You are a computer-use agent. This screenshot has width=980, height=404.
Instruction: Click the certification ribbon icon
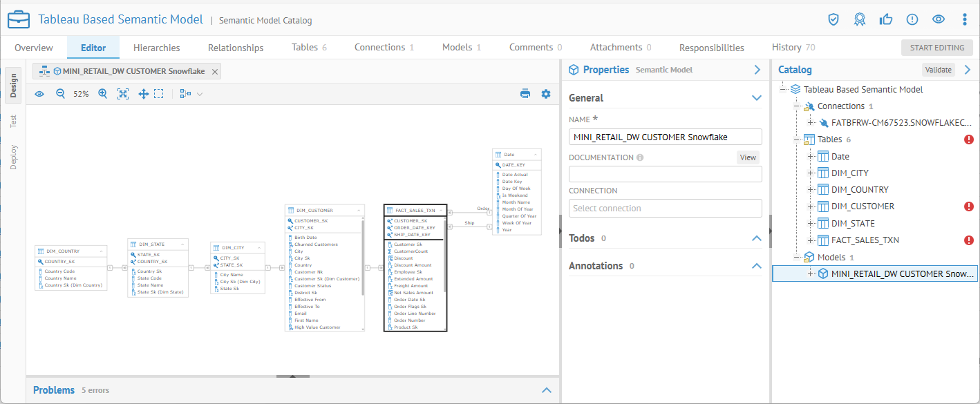(859, 19)
